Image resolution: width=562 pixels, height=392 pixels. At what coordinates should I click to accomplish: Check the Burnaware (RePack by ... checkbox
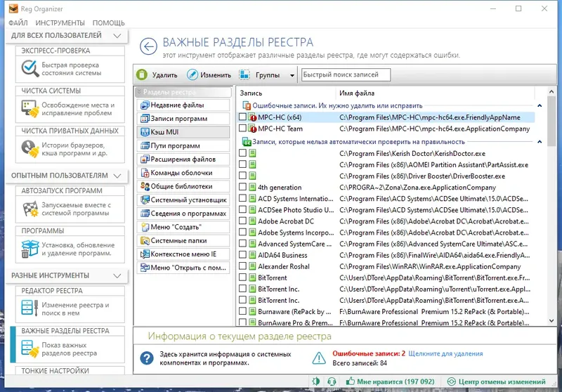pos(242,311)
